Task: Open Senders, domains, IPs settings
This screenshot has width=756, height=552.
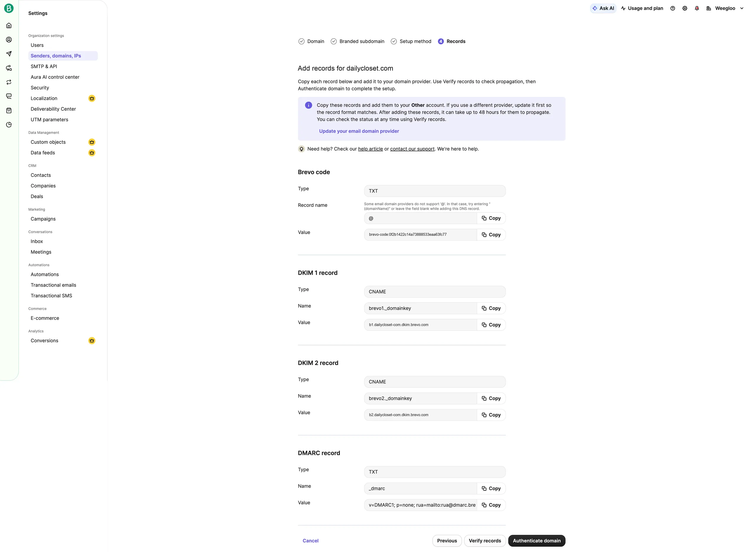Action: [63, 56]
